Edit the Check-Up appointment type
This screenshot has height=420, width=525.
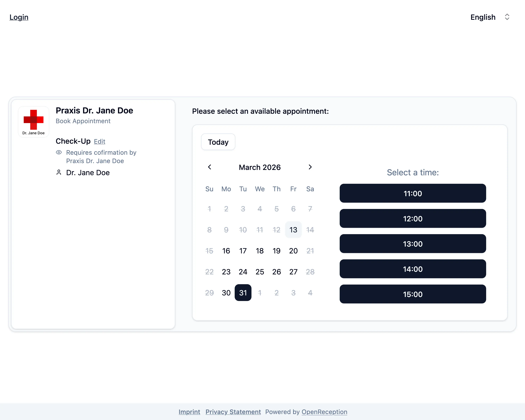tap(99, 141)
